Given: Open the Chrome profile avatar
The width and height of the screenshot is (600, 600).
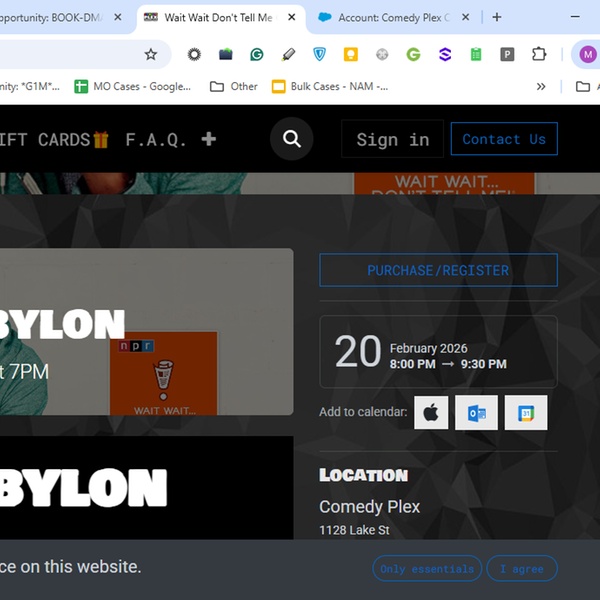Looking at the screenshot, I should pyautogui.click(x=586, y=55).
